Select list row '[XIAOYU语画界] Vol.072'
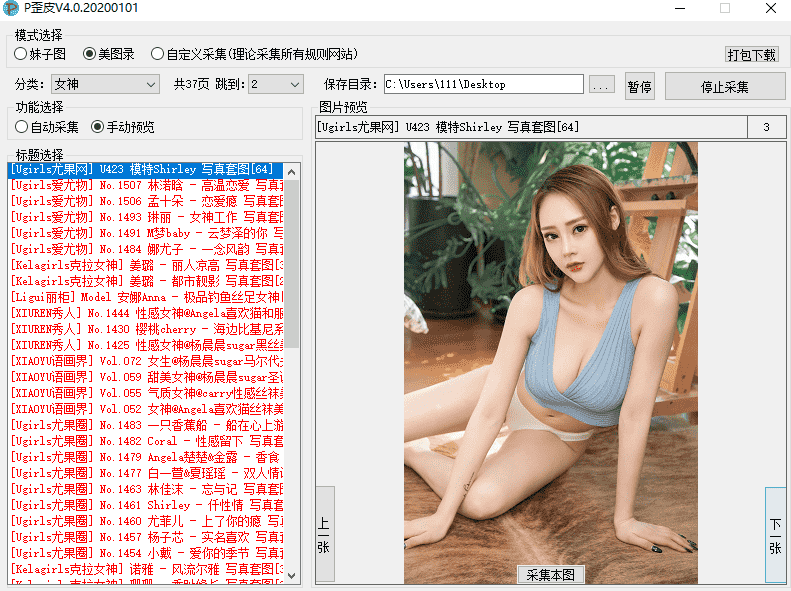The width and height of the screenshot is (791, 591). coord(146,362)
